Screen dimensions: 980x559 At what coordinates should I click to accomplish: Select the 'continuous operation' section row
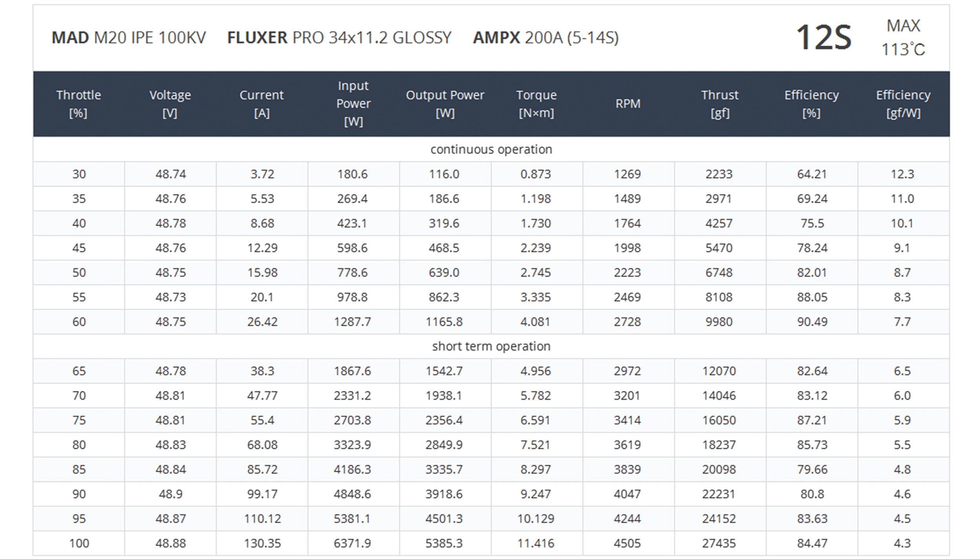491,149
